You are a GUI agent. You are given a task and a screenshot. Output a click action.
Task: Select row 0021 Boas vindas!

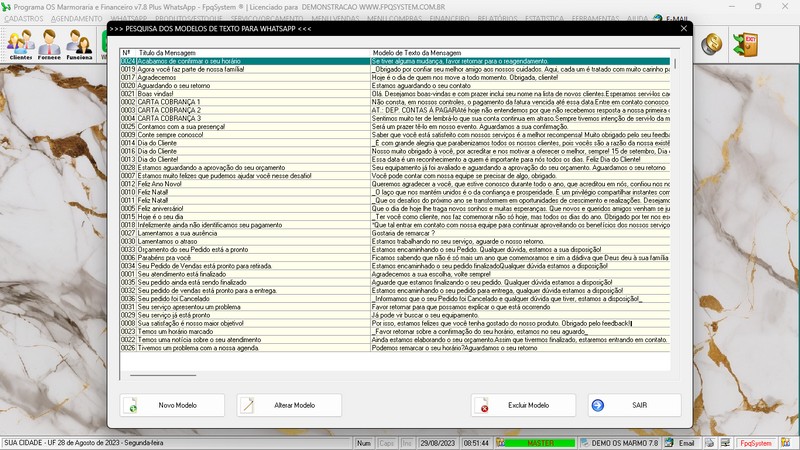[x=395, y=94]
